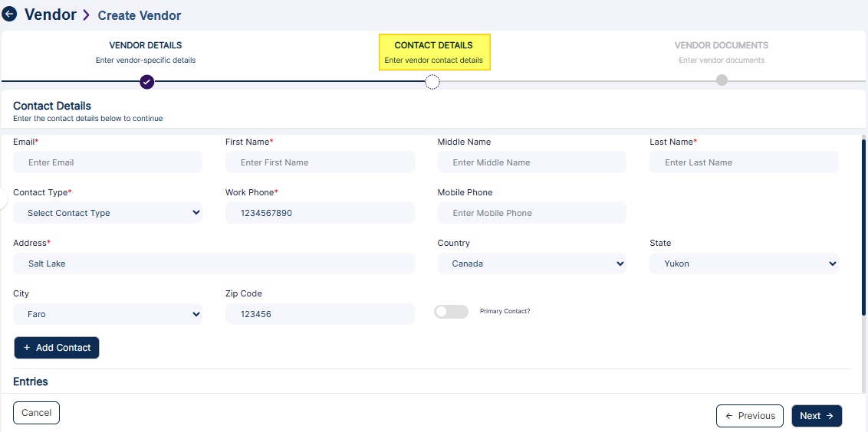
Task: Open the State dropdown showing Yukon
Action: (x=744, y=263)
